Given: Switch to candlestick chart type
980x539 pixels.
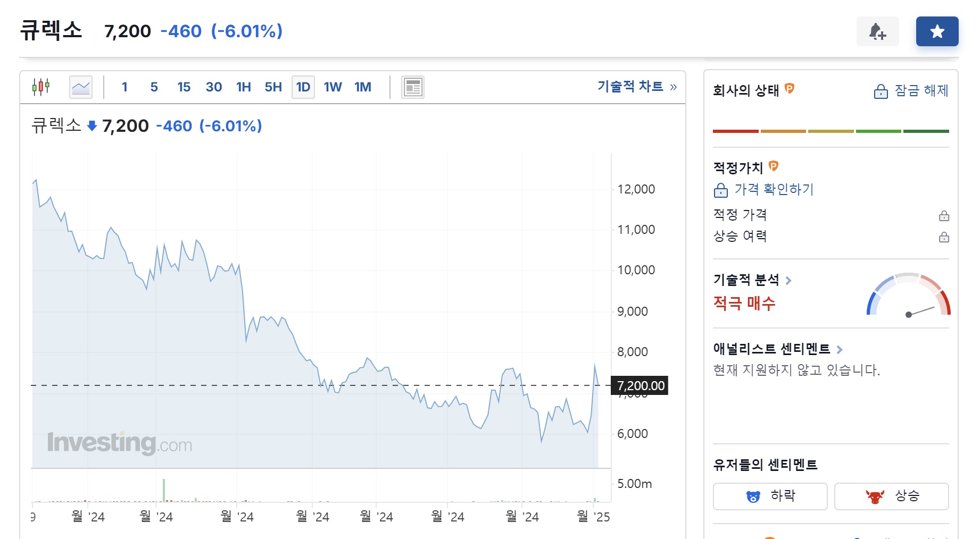Looking at the screenshot, I should pos(41,87).
